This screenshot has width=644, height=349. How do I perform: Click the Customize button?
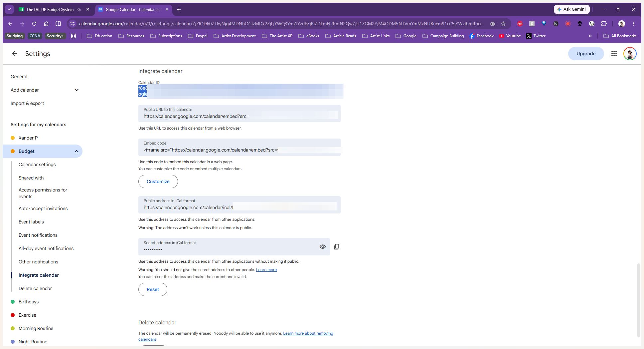click(158, 181)
